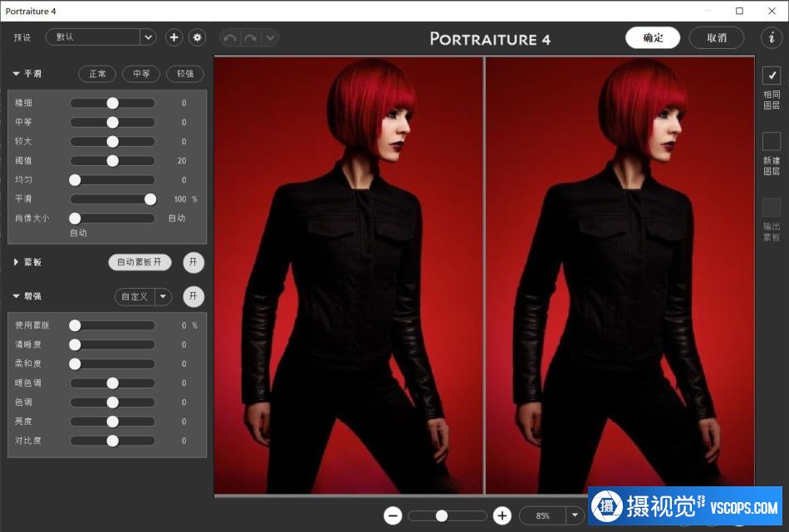The height and width of the screenshot is (532, 789).
Task: Select the 自定义 enhancement preset field
Action: point(135,296)
